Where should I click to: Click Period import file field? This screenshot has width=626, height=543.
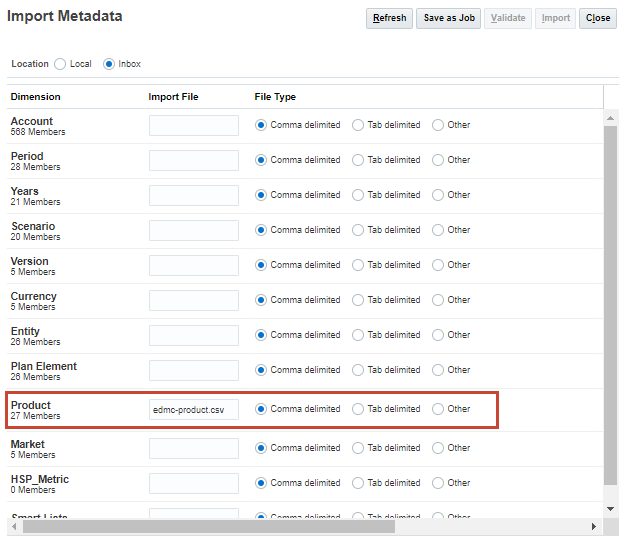[194, 161]
